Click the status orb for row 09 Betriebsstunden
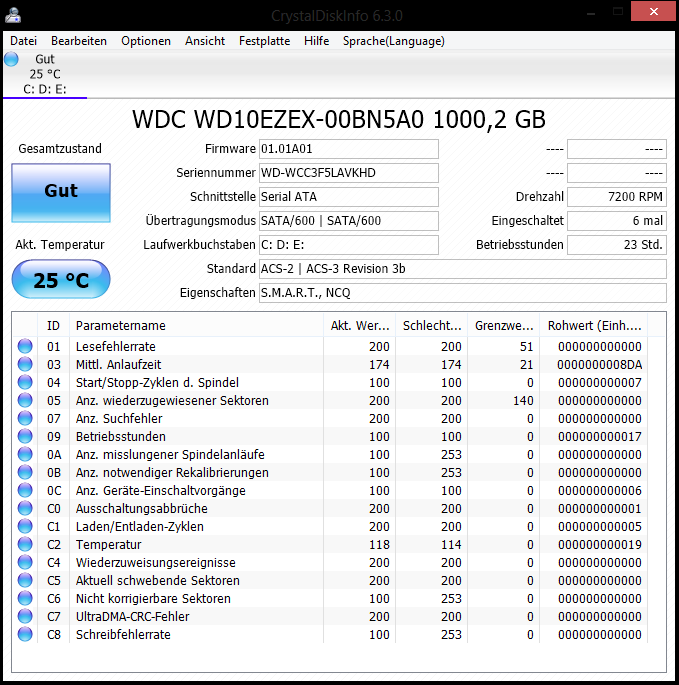 pyautogui.click(x=25, y=436)
